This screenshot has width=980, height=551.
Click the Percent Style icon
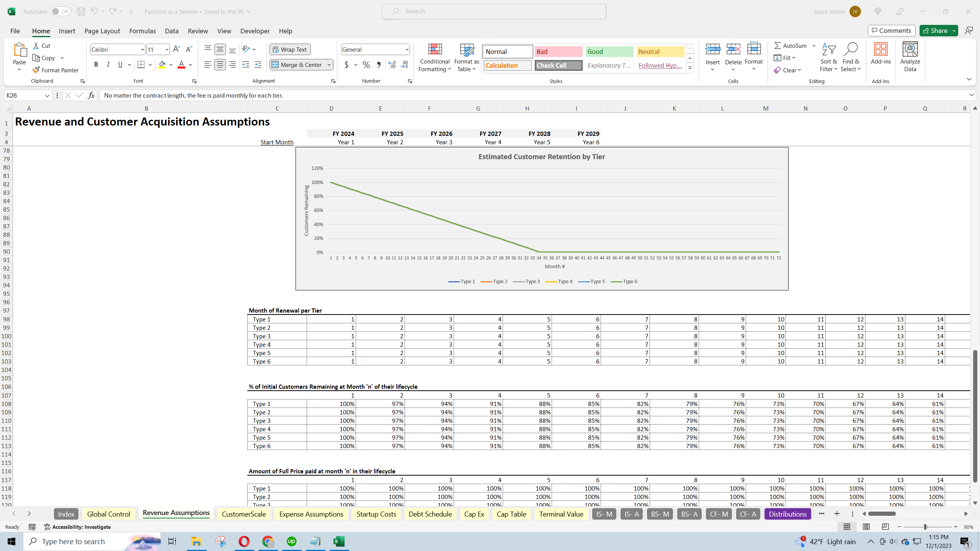(366, 65)
